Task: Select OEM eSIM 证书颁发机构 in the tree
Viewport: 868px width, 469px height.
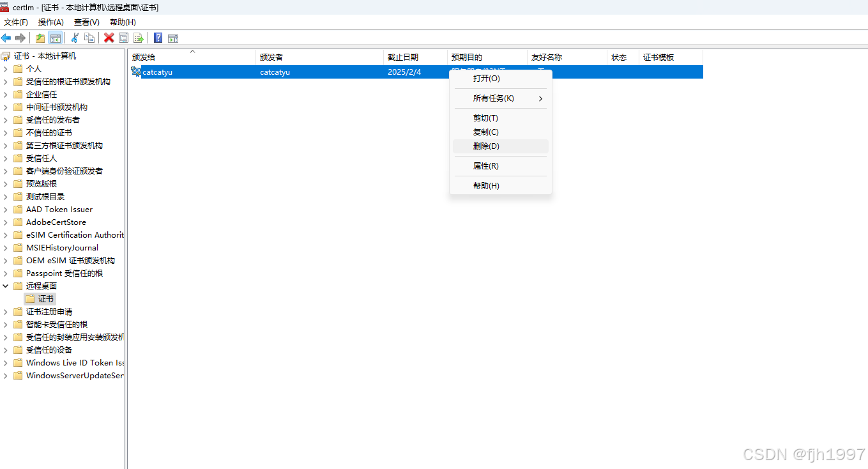Action: click(x=70, y=261)
